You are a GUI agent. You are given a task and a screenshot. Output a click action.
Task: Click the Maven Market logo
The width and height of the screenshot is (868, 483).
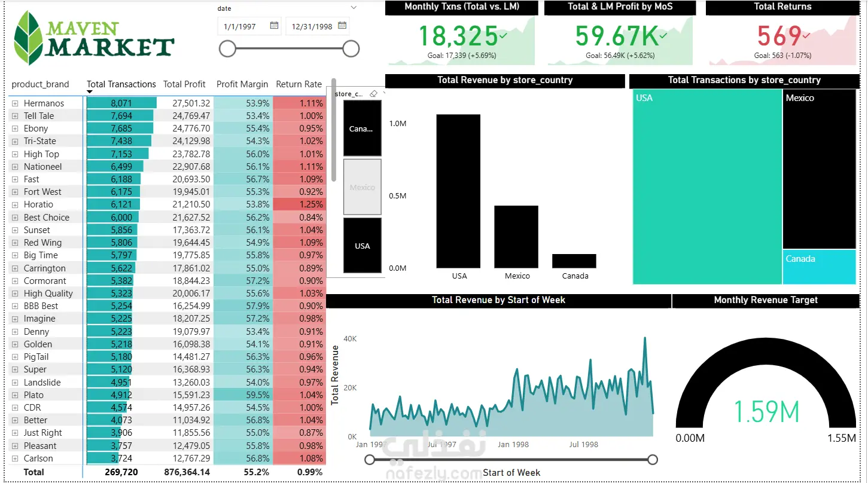click(x=94, y=38)
